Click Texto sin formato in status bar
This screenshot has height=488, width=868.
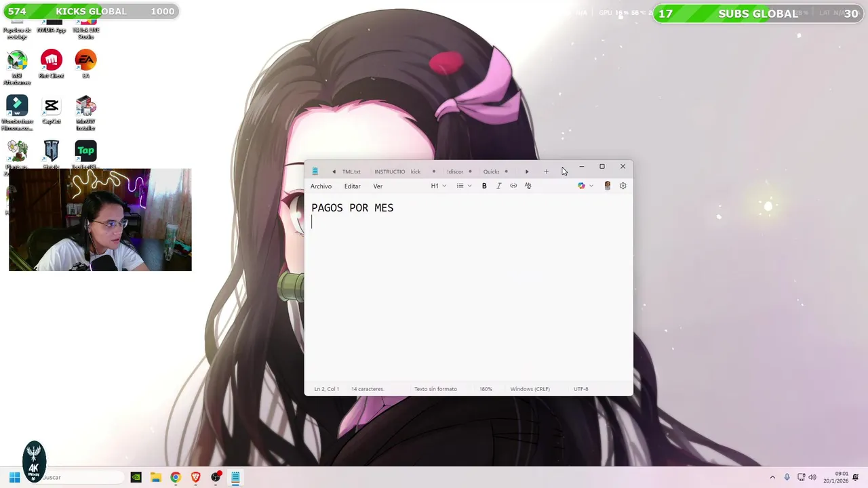(x=435, y=389)
